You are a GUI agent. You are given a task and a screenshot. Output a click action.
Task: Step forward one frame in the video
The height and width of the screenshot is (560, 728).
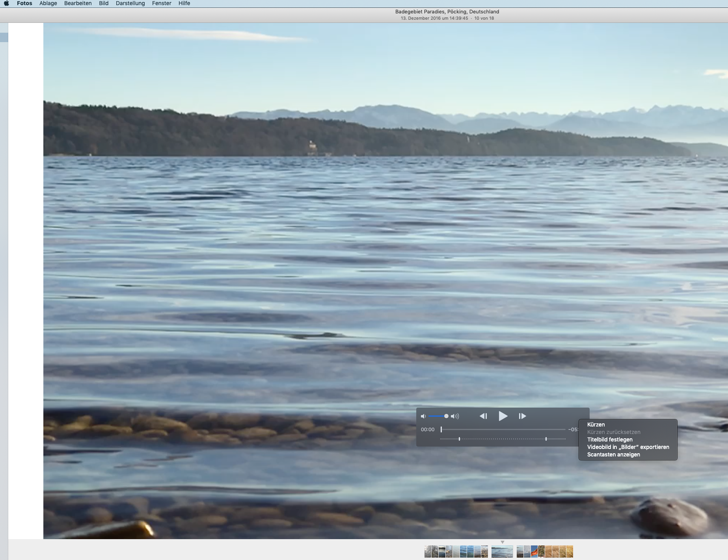pyautogui.click(x=522, y=416)
